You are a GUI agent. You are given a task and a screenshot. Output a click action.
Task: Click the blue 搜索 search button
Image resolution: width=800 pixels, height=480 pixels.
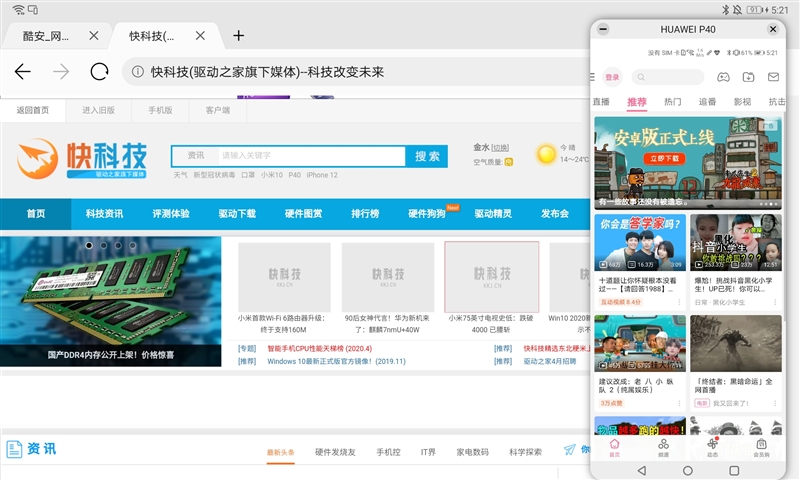427,156
